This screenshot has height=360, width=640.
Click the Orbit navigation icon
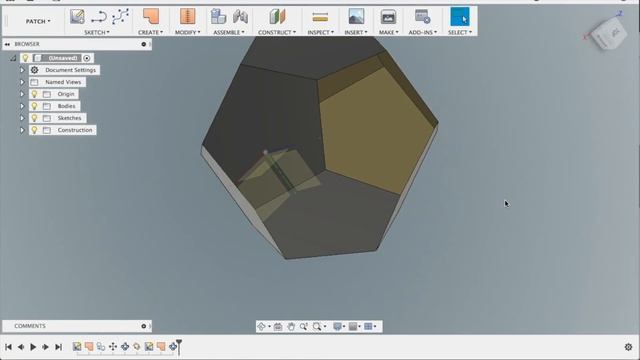(261, 326)
